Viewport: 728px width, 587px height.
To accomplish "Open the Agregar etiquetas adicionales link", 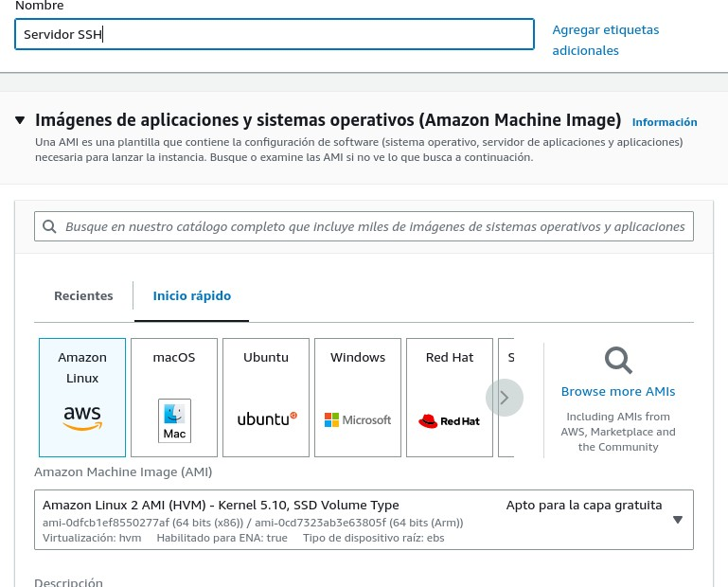I will click(x=606, y=40).
